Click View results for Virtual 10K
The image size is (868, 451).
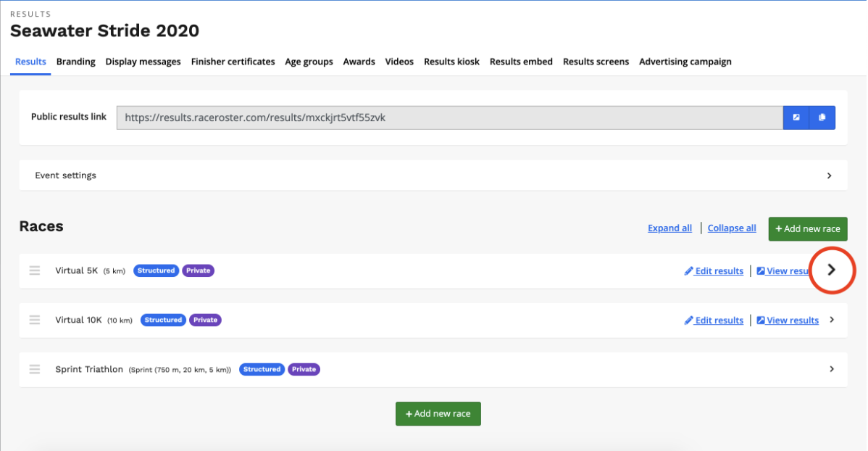tap(788, 320)
